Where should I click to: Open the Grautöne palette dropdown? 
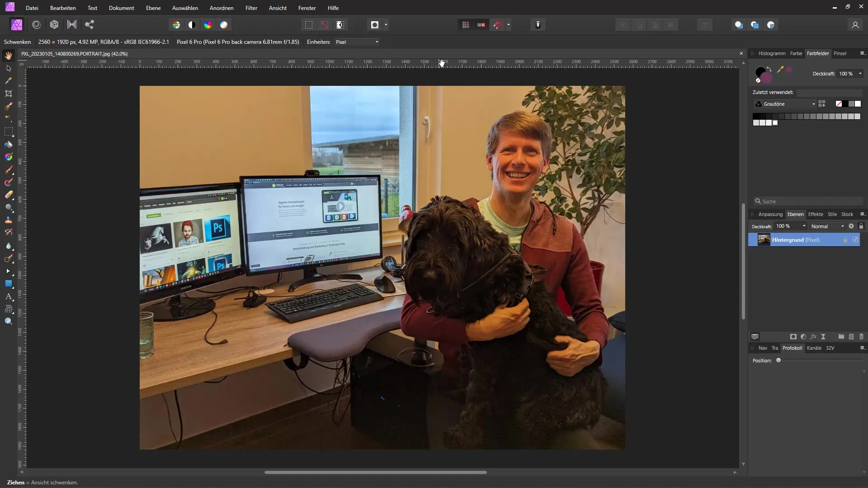click(785, 104)
